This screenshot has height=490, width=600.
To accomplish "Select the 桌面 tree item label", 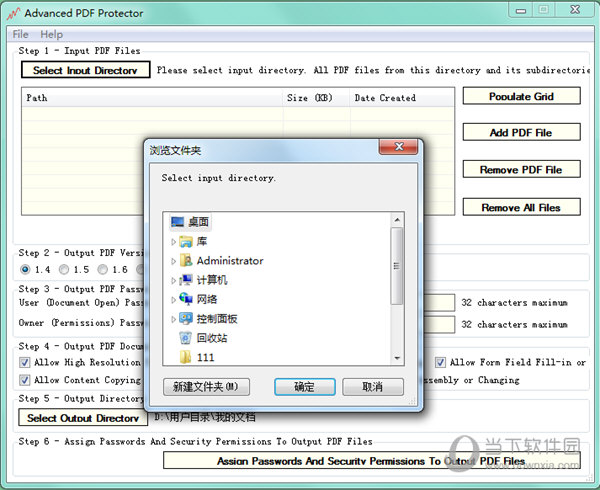I will 199,222.
